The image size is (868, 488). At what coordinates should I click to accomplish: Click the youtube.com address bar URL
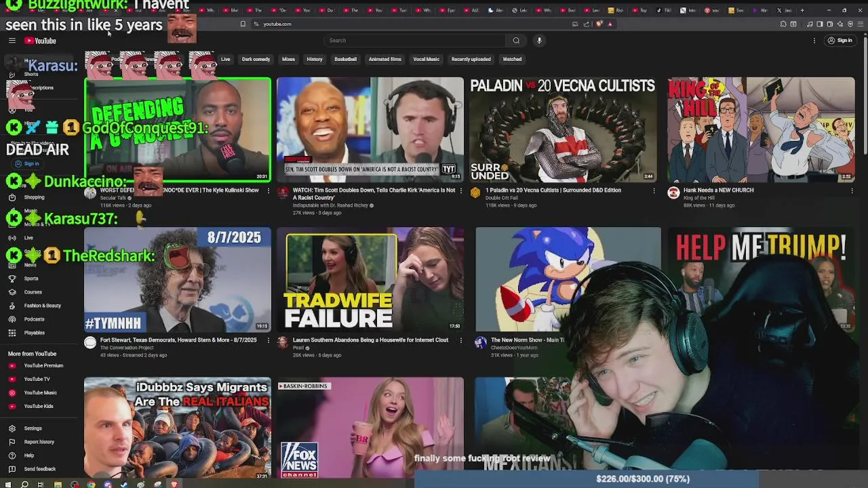pyautogui.click(x=277, y=24)
